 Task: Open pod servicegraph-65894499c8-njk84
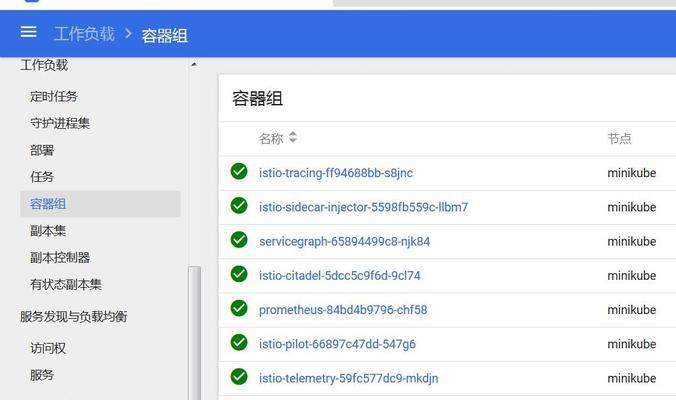[x=344, y=241]
